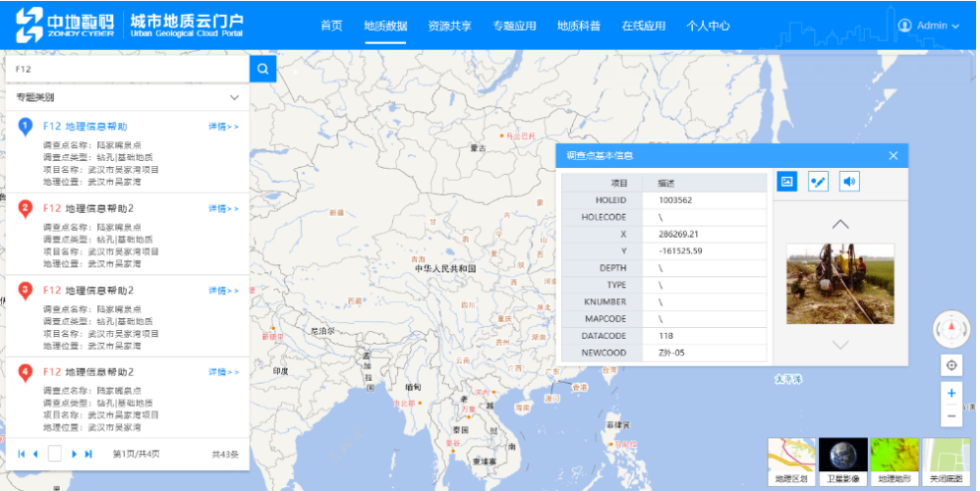Image resolution: width=980 pixels, height=491 pixels.
Task: Click the Y value -161525.59
Action: (x=680, y=251)
